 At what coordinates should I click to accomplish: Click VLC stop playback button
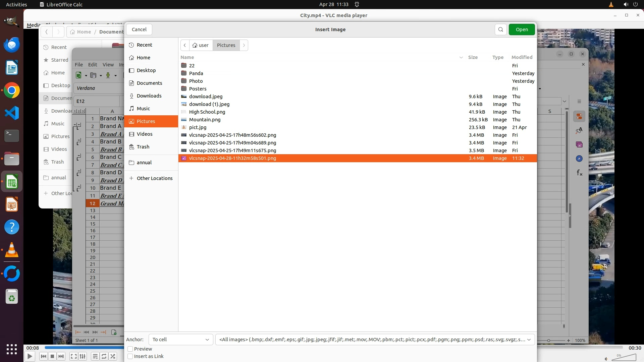pos(52,356)
